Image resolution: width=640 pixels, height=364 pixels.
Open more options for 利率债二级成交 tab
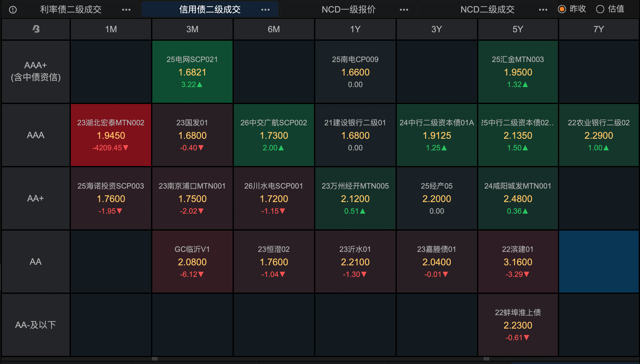(126, 10)
